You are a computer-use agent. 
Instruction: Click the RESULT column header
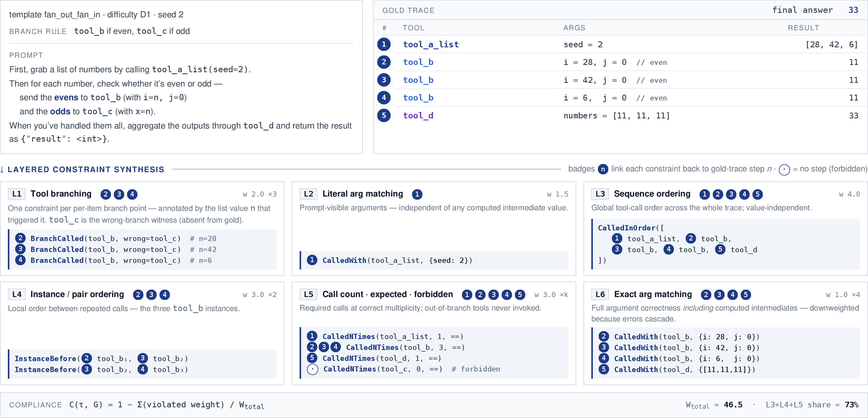click(803, 28)
